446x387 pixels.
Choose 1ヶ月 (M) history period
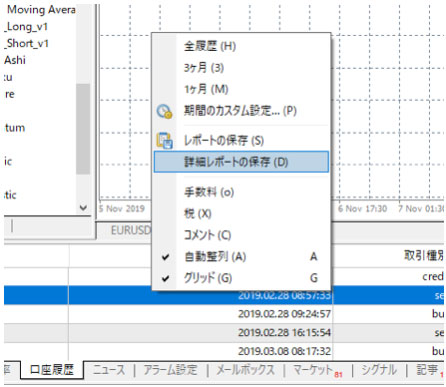pyautogui.click(x=241, y=89)
